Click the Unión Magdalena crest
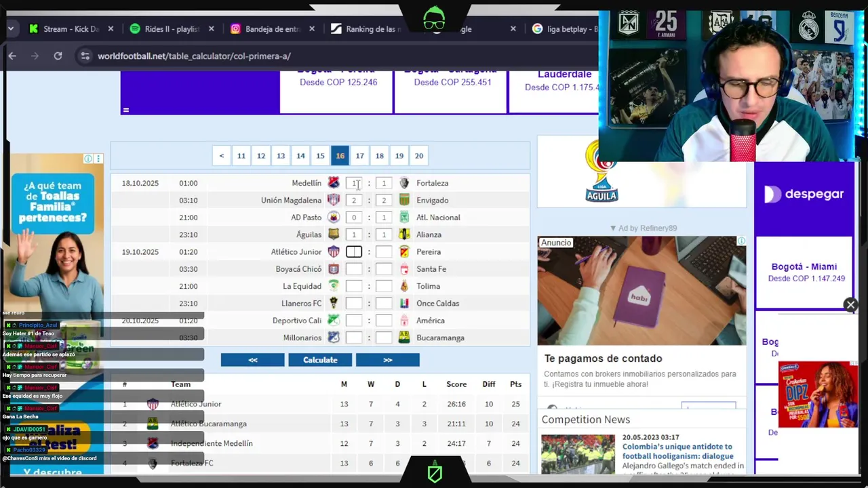This screenshot has height=488, width=868. point(334,200)
